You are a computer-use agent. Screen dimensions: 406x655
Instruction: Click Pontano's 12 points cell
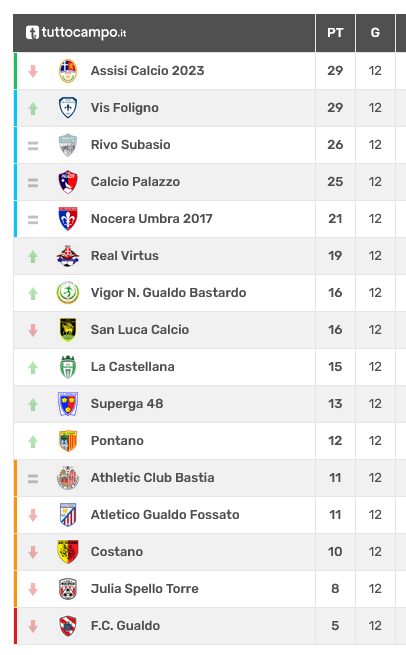click(335, 441)
